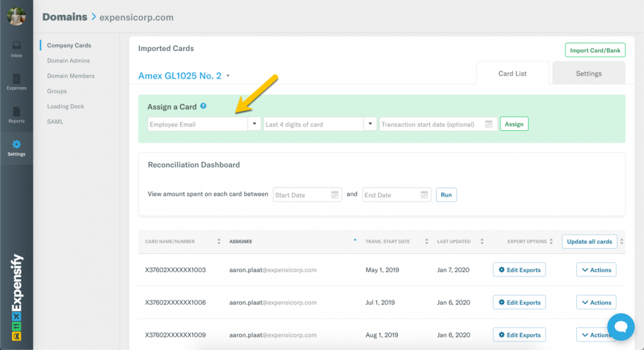Select Company Cards in the side menu

(69, 45)
